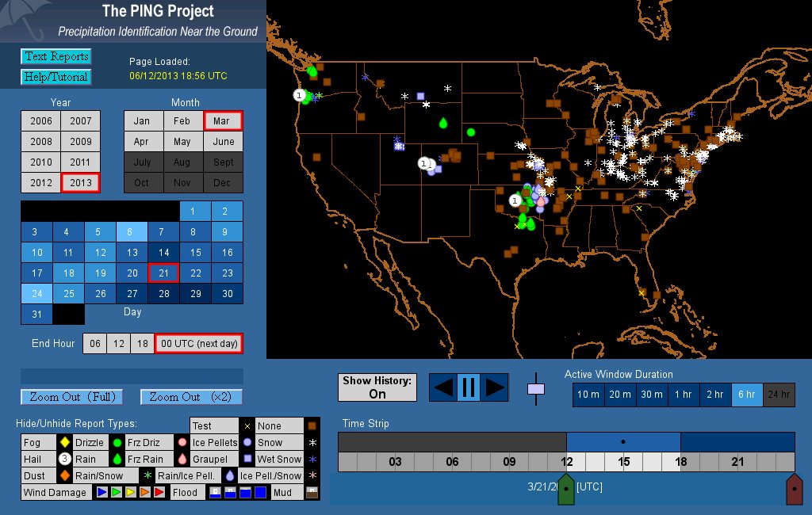
Task: Click the Zoom Out (Full) button
Action: (x=69, y=397)
